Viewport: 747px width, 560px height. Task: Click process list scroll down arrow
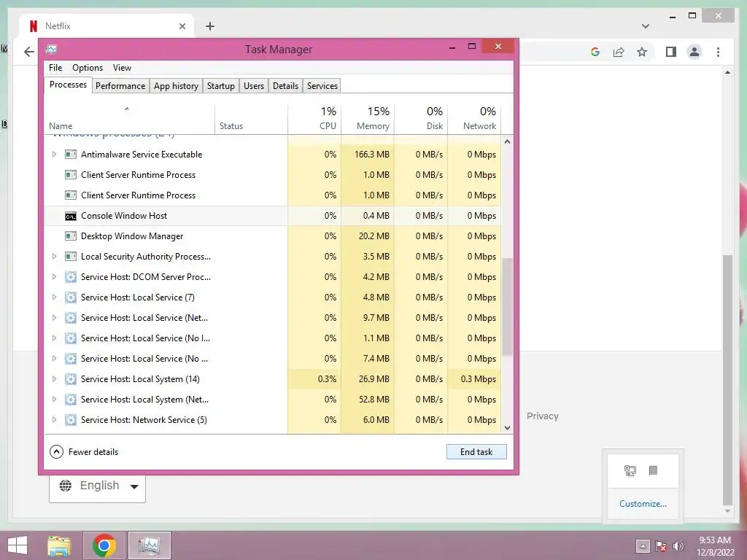click(x=508, y=428)
